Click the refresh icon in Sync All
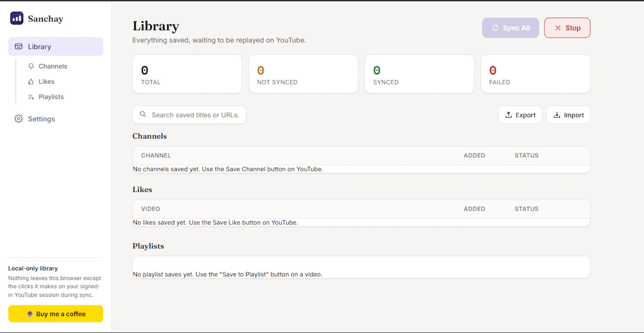This screenshot has height=333, width=644. (495, 28)
